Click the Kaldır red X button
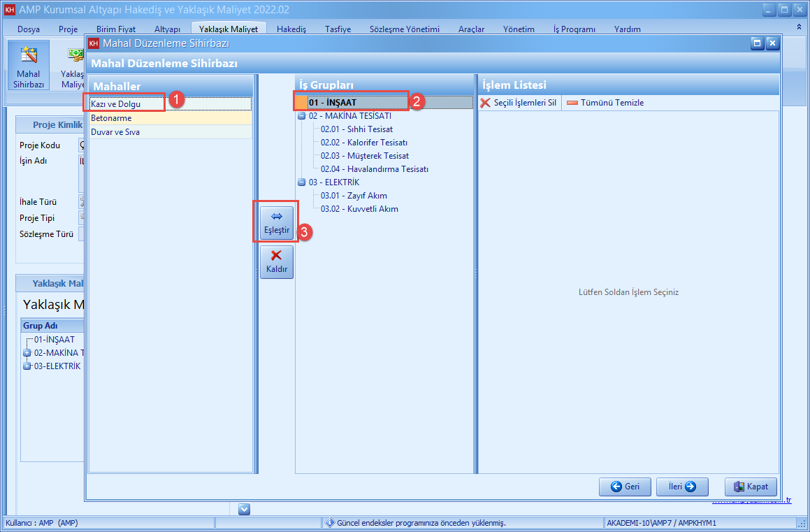 click(x=277, y=261)
